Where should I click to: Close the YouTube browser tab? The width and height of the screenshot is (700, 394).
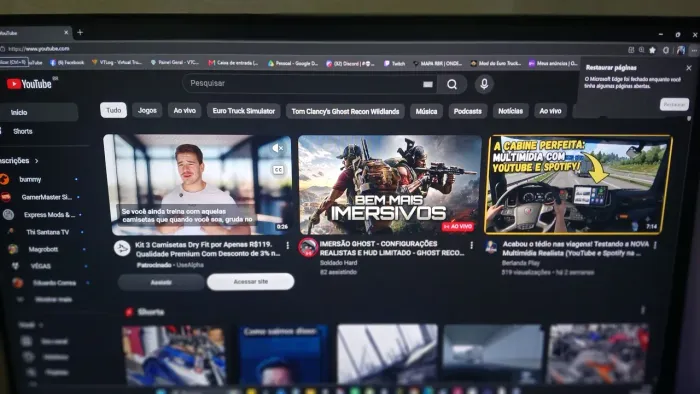click(66, 32)
